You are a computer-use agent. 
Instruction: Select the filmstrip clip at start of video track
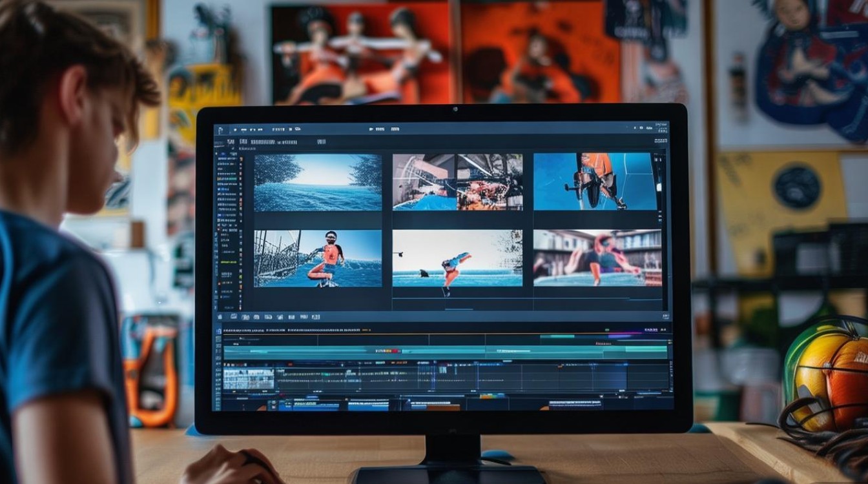(249, 378)
